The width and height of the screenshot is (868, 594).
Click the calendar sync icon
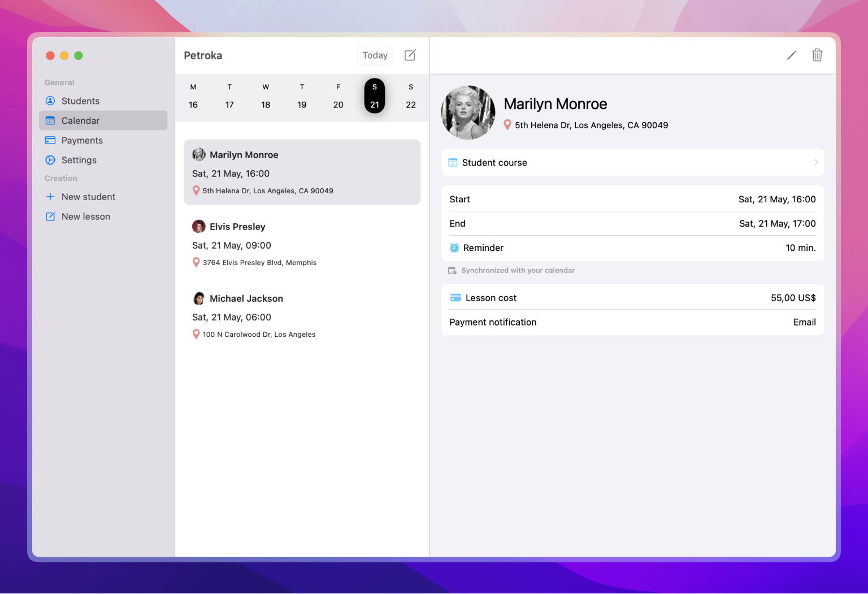tap(452, 271)
